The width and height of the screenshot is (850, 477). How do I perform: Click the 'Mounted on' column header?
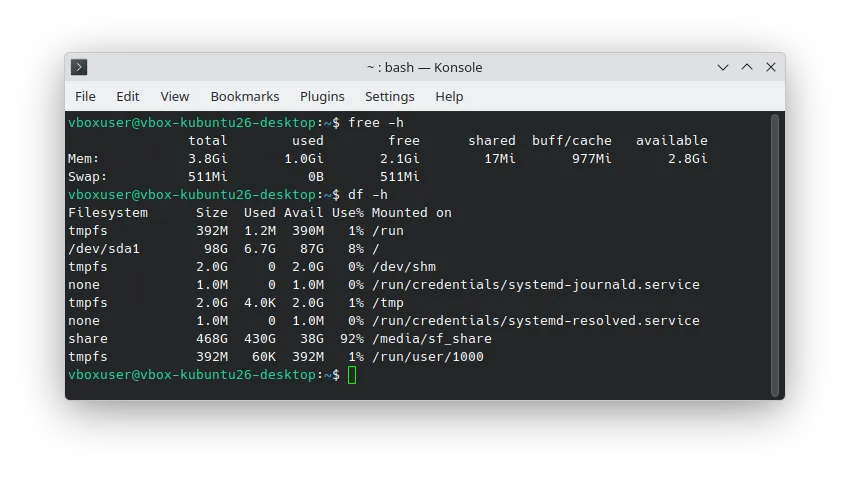point(411,212)
